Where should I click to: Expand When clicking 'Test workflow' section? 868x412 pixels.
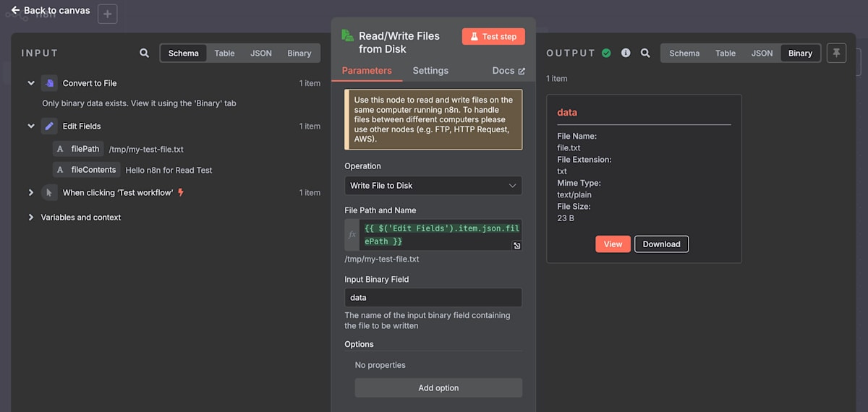(31, 192)
